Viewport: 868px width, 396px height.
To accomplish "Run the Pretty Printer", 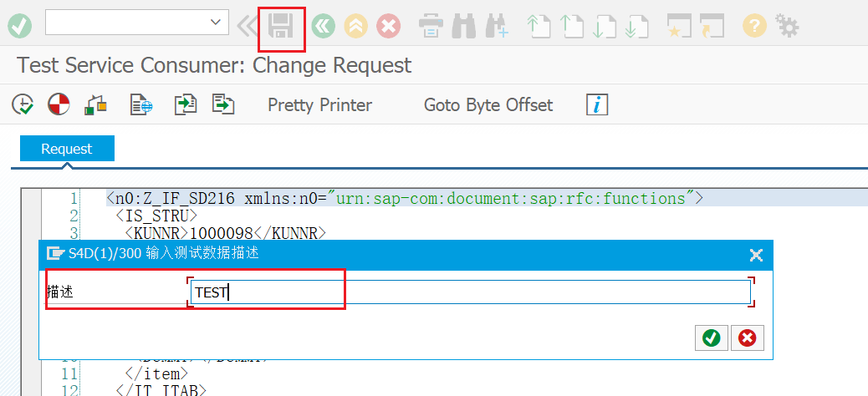I will (x=320, y=105).
